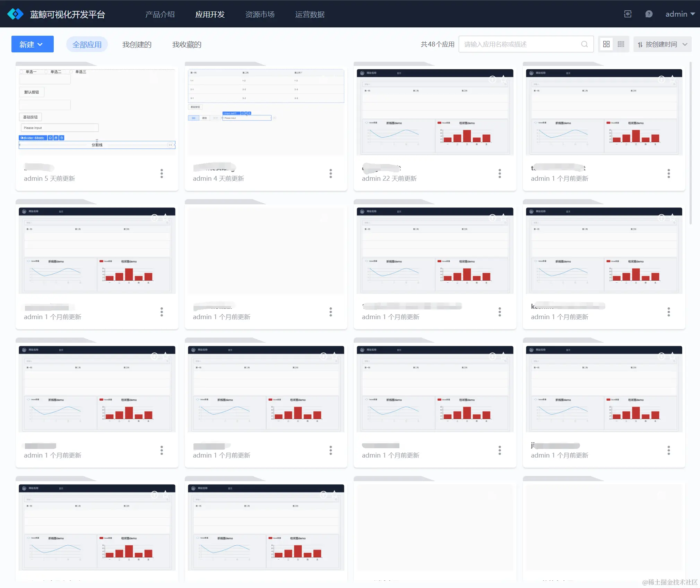Click the star favorite icon on third card
700x588 pixels.
pos(503,79)
